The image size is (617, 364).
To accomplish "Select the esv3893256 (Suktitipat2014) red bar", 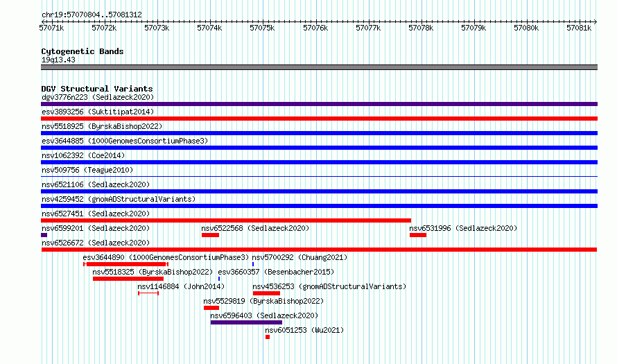I will coord(319,119).
